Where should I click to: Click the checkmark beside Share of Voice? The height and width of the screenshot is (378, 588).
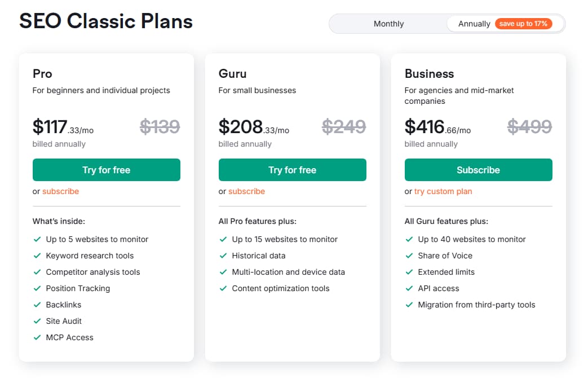tap(409, 256)
